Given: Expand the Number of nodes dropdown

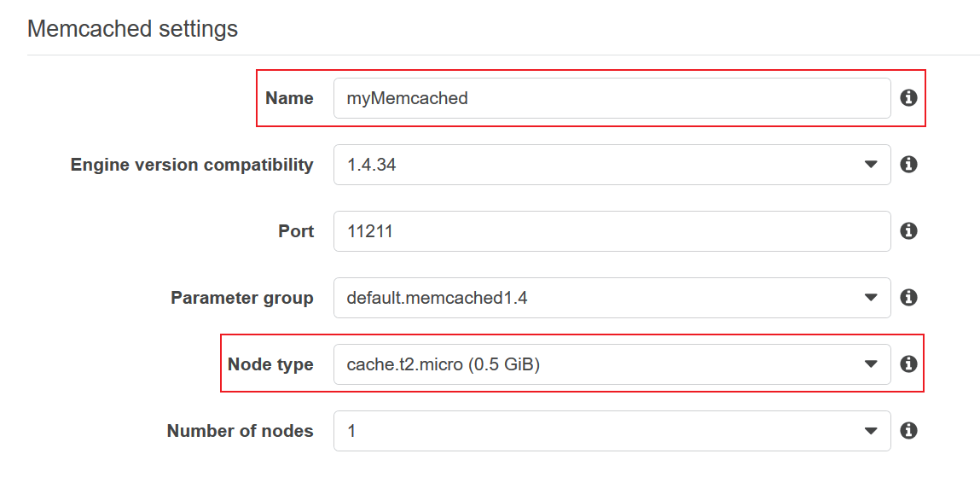Looking at the screenshot, I should pyautogui.click(x=611, y=431).
